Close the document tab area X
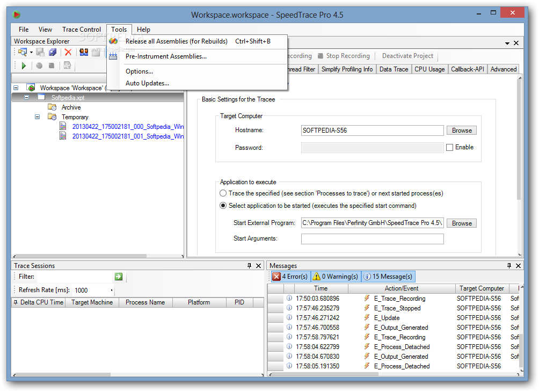This screenshot has width=539, height=392. click(x=516, y=43)
